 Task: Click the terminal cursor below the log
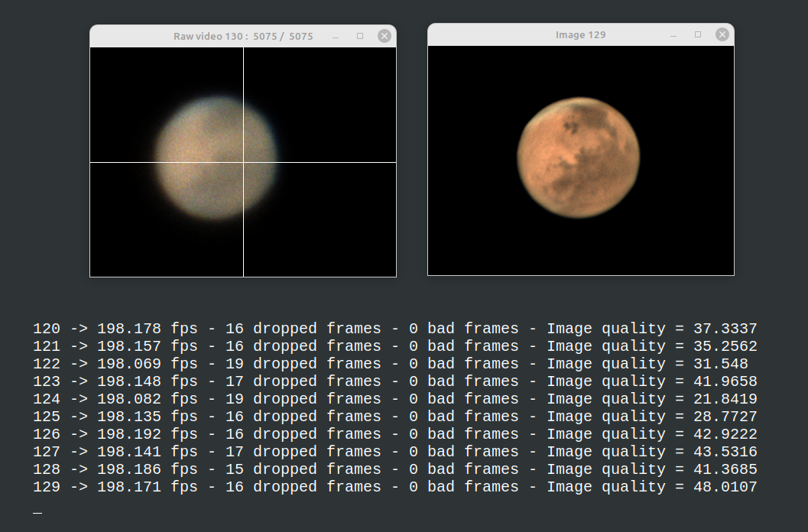click(37, 512)
